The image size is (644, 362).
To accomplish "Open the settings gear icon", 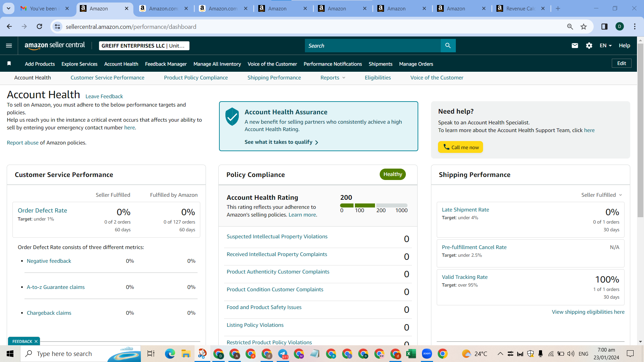I will (x=589, y=46).
